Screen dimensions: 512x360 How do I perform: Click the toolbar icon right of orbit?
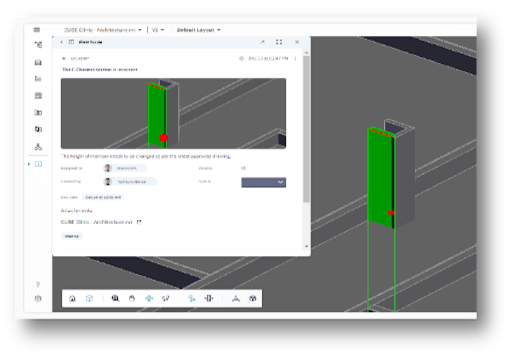tap(165, 298)
